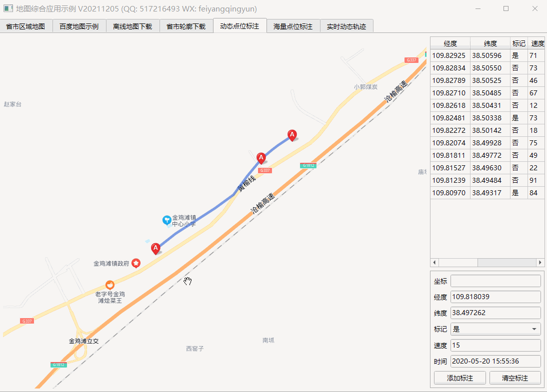Select the table row with 109.82481

[x=487, y=118]
